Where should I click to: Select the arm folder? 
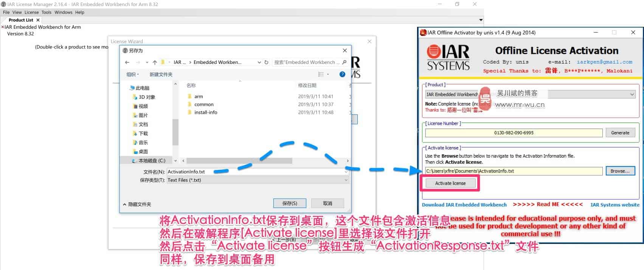tap(195, 96)
